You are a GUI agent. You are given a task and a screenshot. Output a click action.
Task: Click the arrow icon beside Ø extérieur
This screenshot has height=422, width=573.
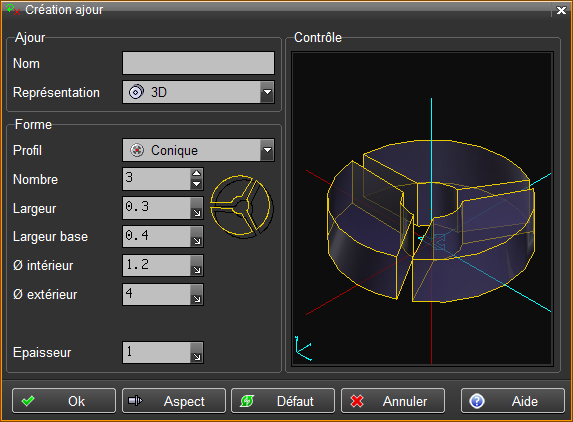197,294
